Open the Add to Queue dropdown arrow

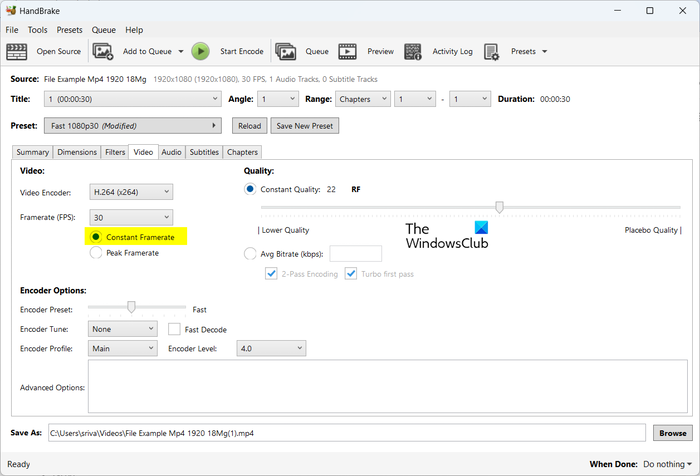click(x=181, y=52)
